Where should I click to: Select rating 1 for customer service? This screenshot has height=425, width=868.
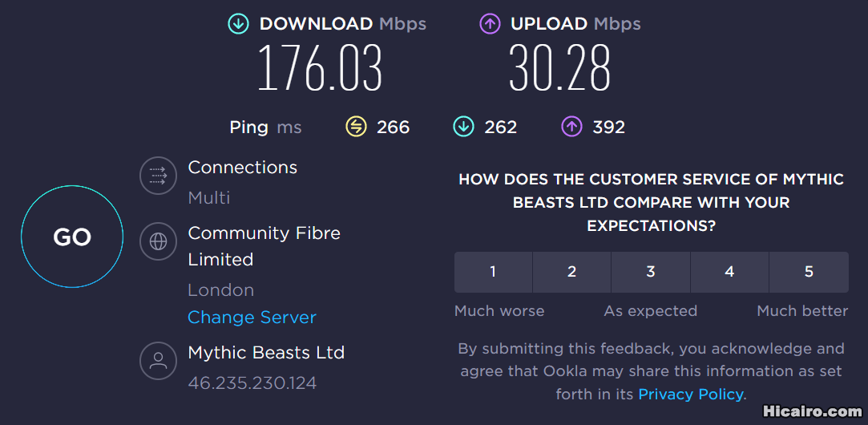(493, 272)
